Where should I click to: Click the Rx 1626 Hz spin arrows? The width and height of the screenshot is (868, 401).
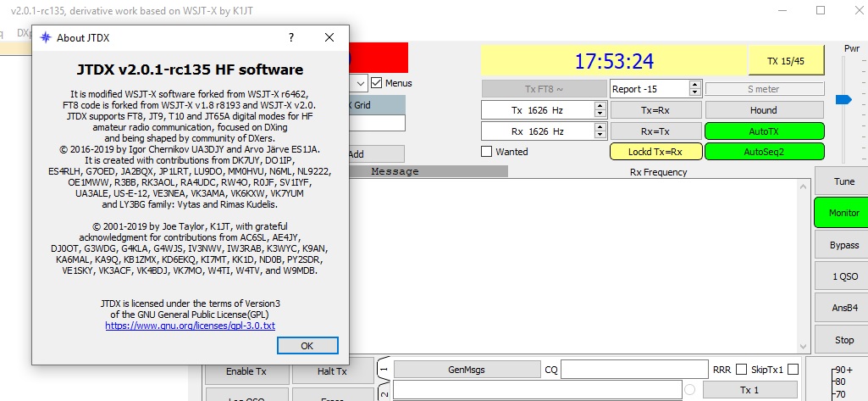click(600, 131)
